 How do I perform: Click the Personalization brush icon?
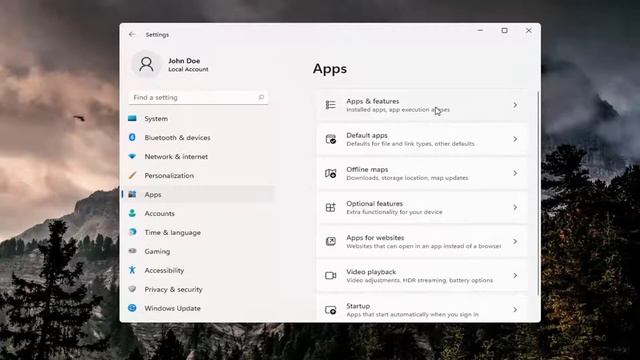(132, 175)
